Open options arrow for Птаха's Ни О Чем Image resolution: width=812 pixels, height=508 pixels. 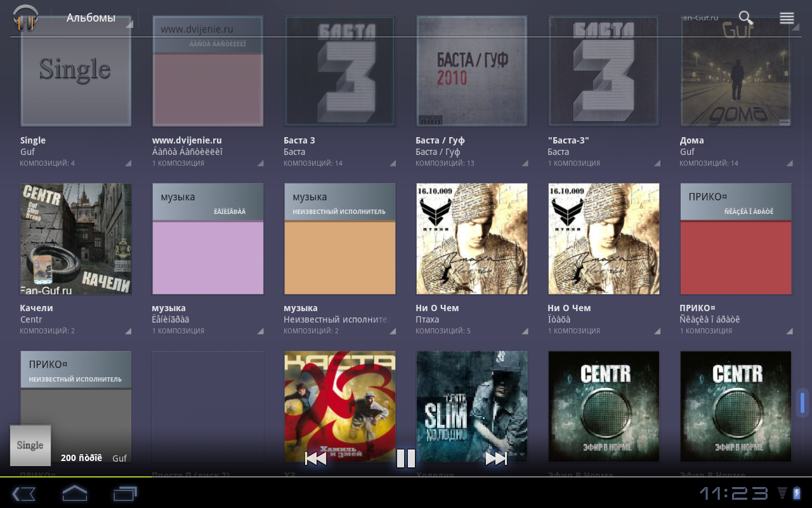524,331
